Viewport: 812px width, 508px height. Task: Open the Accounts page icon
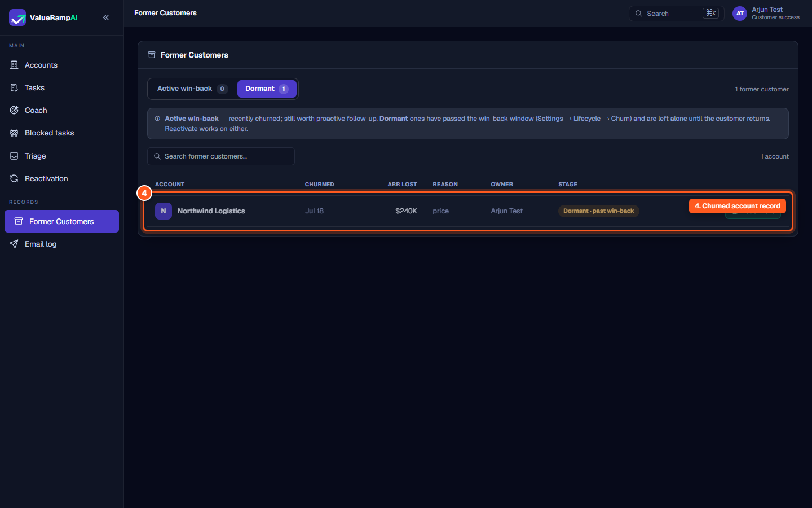(14, 65)
